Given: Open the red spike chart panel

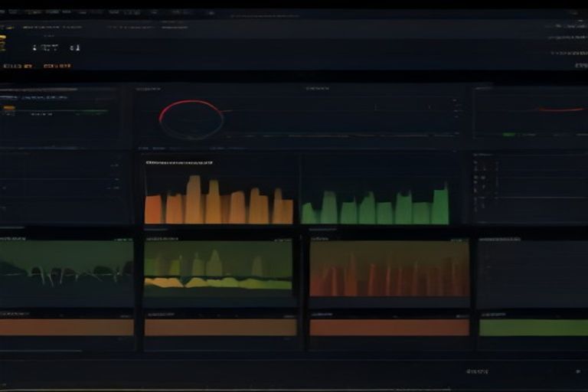Looking at the screenshot, I should 390,269.
